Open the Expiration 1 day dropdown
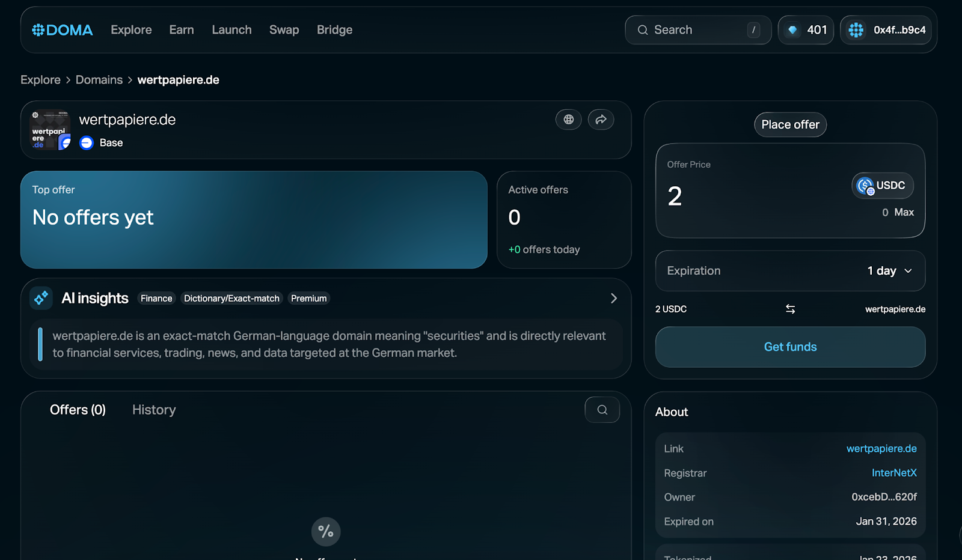The width and height of the screenshot is (962, 560). coord(889,271)
